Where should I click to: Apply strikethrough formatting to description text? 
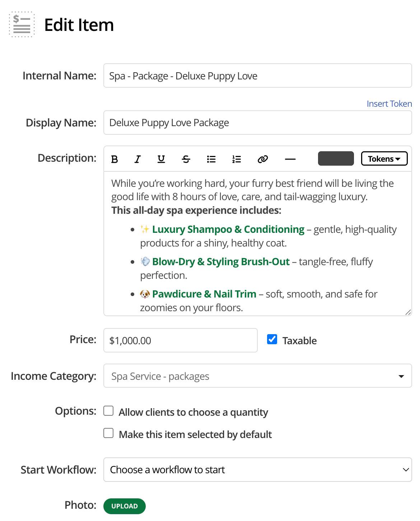point(186,159)
